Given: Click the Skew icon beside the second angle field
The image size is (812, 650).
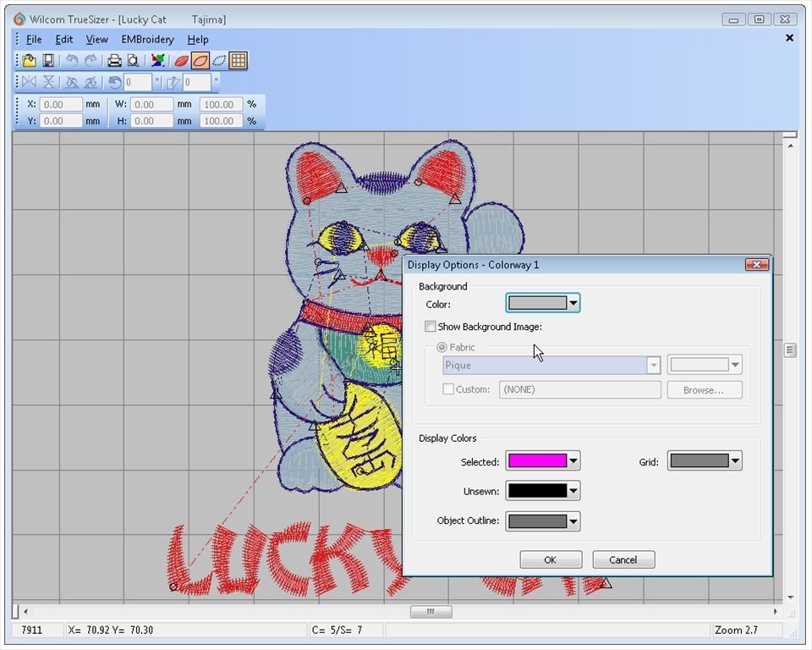Looking at the screenshot, I should [x=173, y=82].
